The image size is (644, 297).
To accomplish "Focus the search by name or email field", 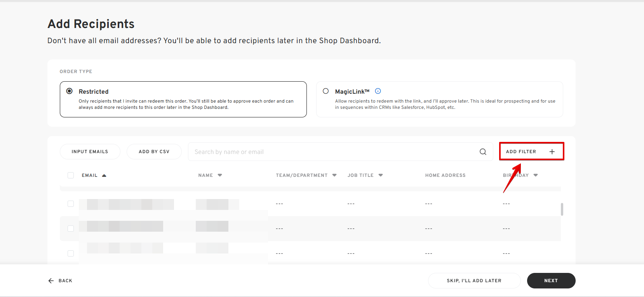I will pos(334,152).
